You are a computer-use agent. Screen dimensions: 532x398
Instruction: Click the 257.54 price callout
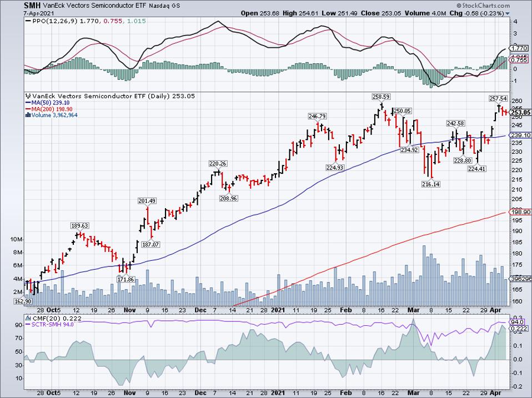(x=498, y=98)
